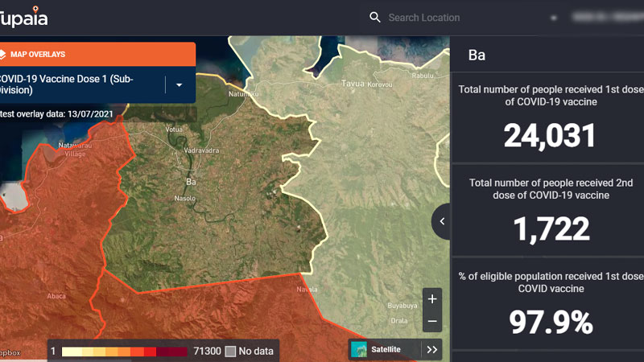Open the user account dropdown arrow
644x362 pixels.
554,18
